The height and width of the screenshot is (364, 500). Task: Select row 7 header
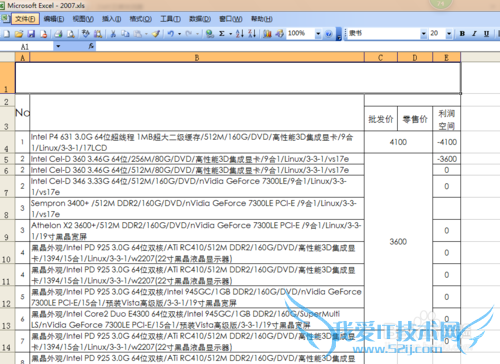(7, 186)
